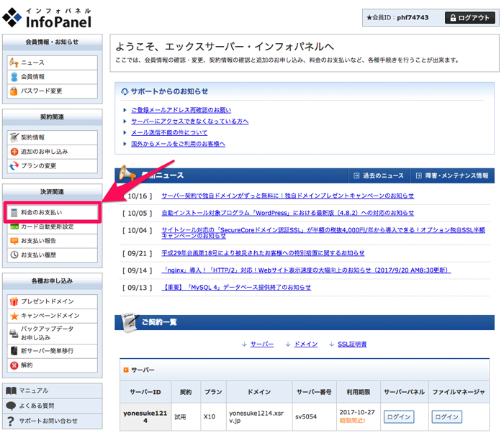The height and width of the screenshot is (438, 504).
Task: Open 会員情報 in the sidebar
Action: (53, 77)
